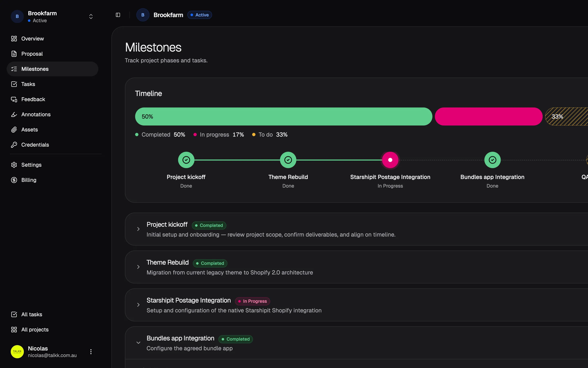
Task: Toggle the sidebar panel icon
Action: pyautogui.click(x=118, y=15)
